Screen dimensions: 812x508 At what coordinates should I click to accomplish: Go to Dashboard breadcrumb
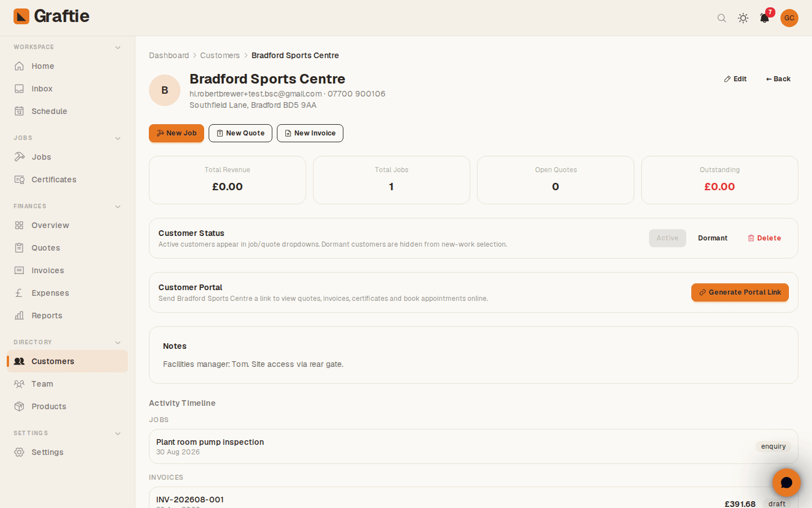169,55
